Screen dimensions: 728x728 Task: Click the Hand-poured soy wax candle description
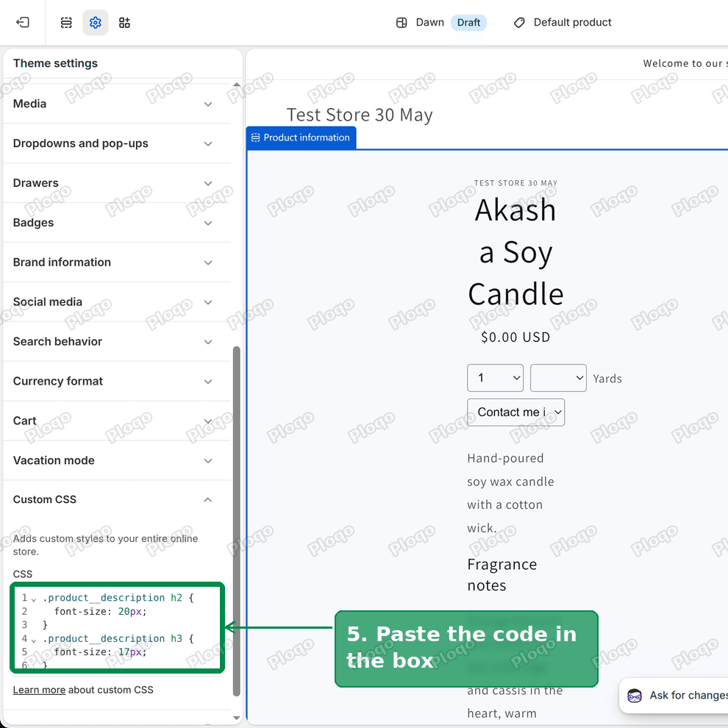pyautogui.click(x=510, y=493)
